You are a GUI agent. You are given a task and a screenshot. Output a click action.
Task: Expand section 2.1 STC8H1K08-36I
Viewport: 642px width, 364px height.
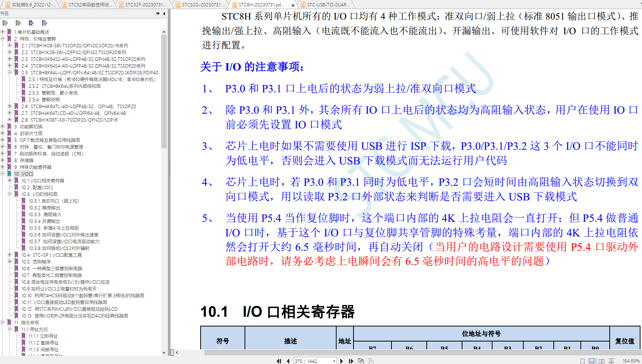pos(10,45)
